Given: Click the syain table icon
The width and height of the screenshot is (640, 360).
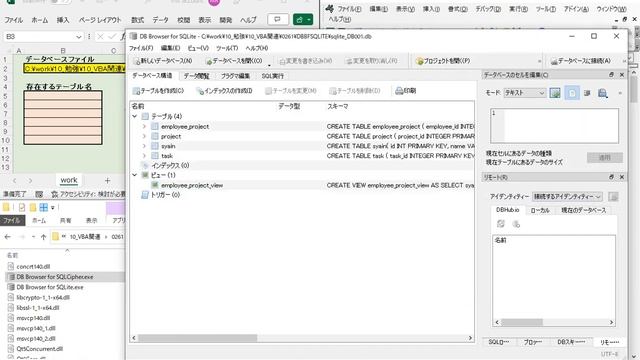Looking at the screenshot, I should point(155,146).
